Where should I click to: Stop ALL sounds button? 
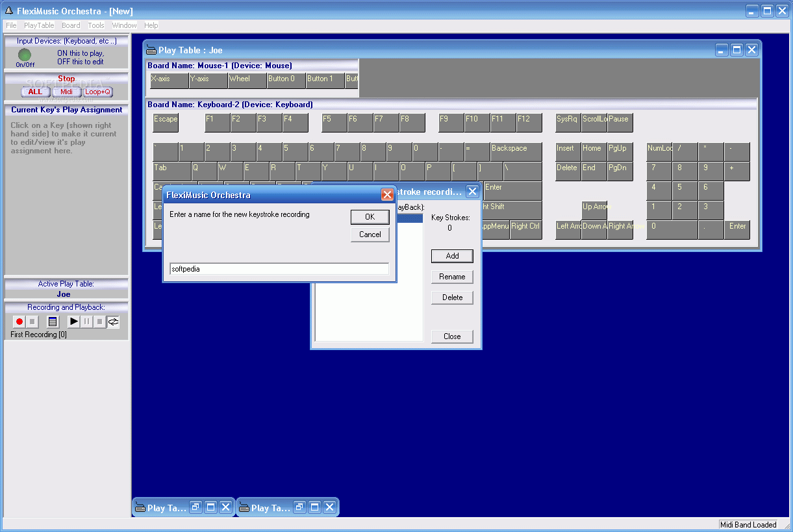coord(35,92)
